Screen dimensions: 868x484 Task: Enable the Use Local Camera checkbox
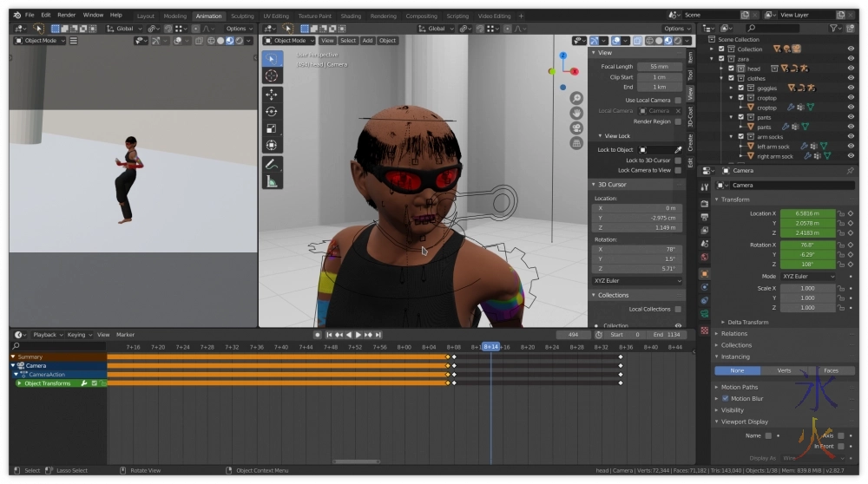click(678, 101)
